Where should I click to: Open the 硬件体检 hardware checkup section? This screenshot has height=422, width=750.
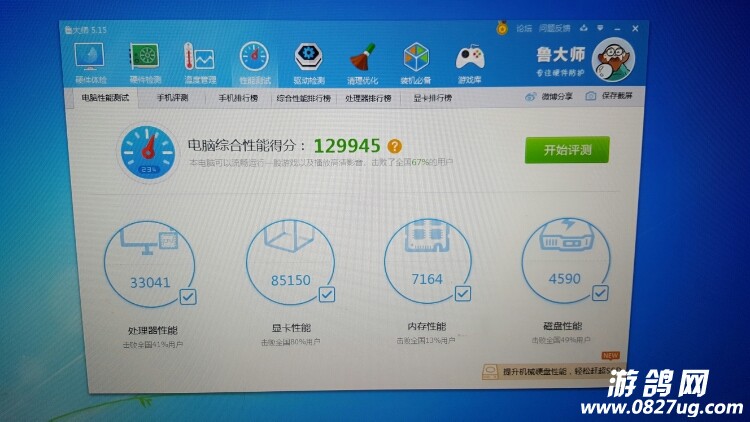pos(90,63)
